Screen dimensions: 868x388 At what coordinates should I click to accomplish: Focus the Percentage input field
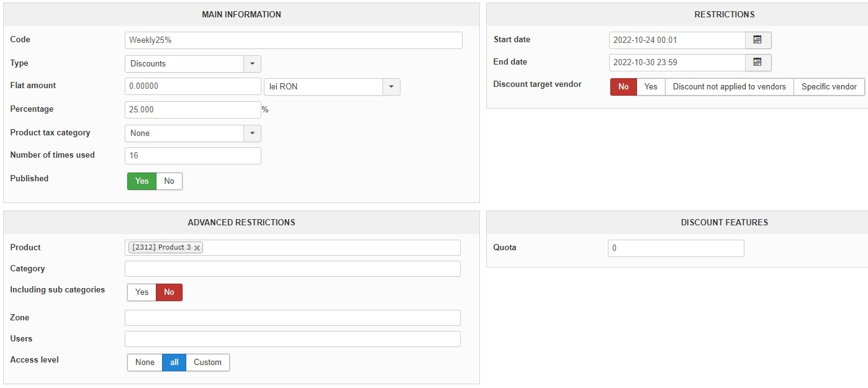point(192,109)
